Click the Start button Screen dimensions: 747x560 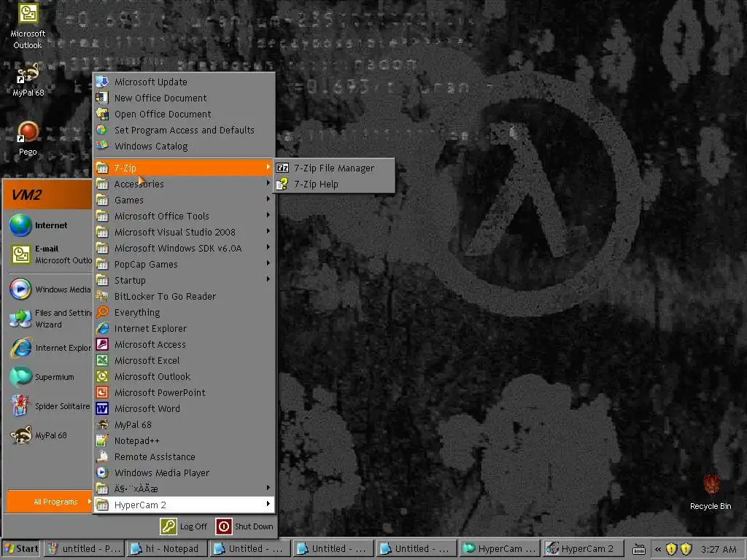point(21,548)
